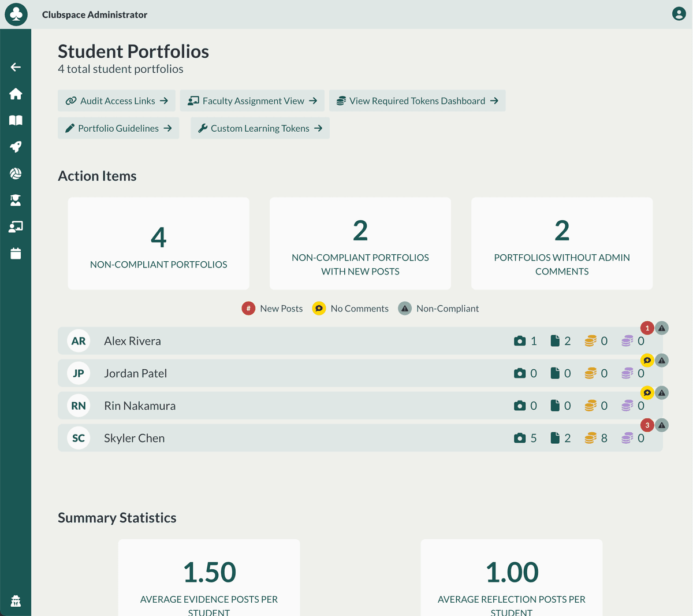Select Non-Compliant Portfolios With New Posts card

[360, 243]
